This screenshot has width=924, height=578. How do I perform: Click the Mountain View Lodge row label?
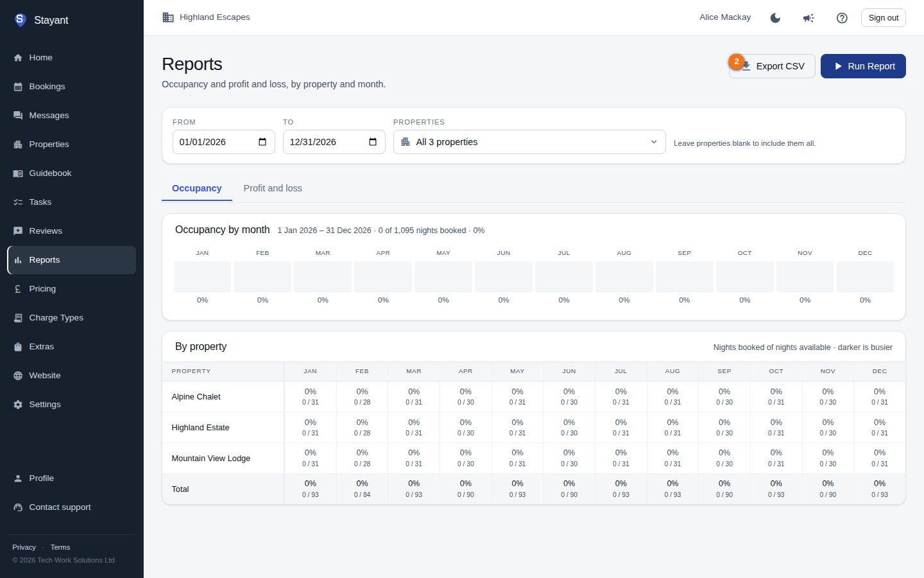tap(210, 459)
